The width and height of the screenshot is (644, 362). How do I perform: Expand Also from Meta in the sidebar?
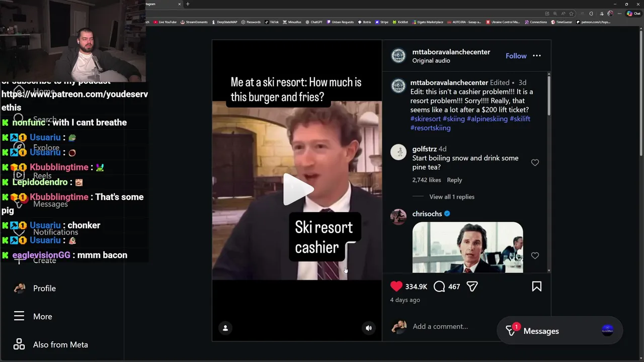click(50, 344)
